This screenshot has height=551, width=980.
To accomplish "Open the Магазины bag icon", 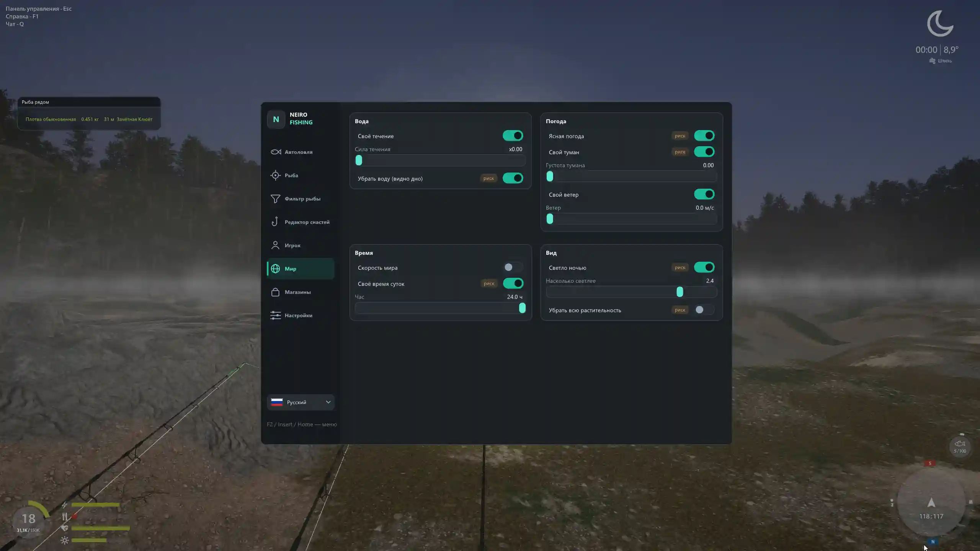I will [x=275, y=292].
